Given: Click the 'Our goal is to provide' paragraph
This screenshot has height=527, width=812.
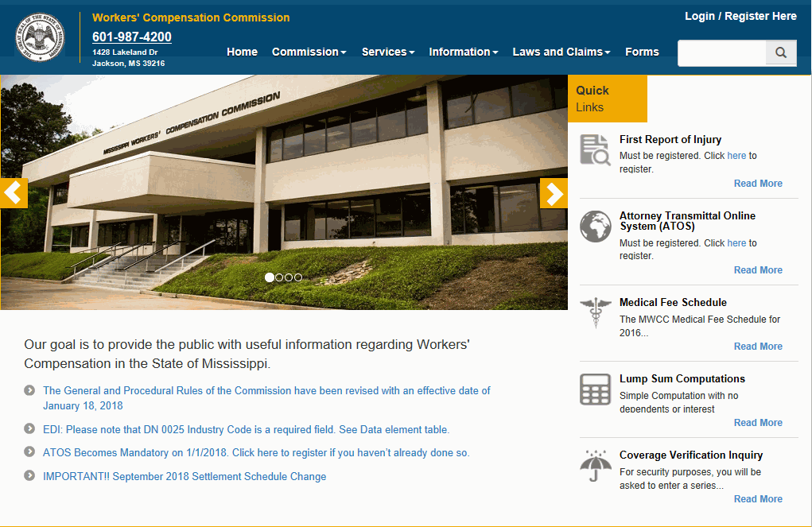Looking at the screenshot, I should tap(247, 354).
